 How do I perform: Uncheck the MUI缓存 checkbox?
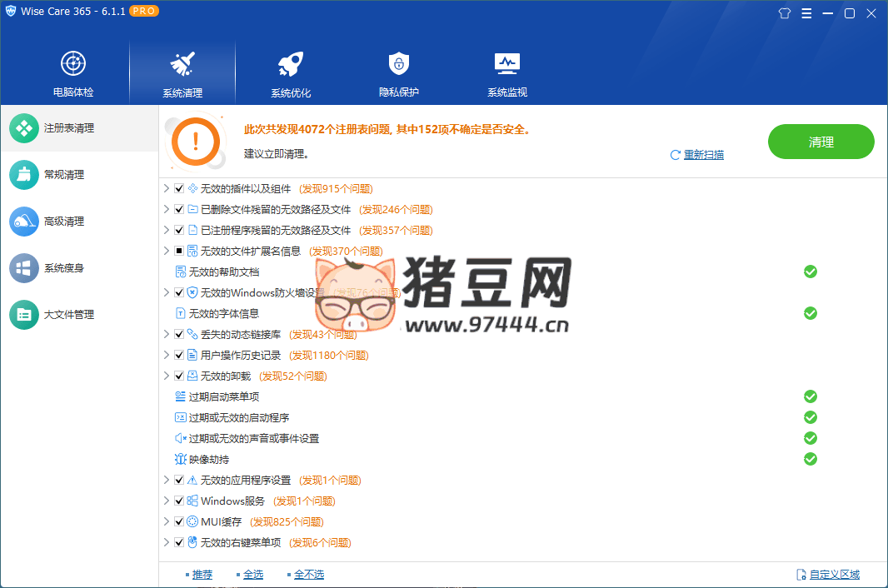(x=179, y=522)
